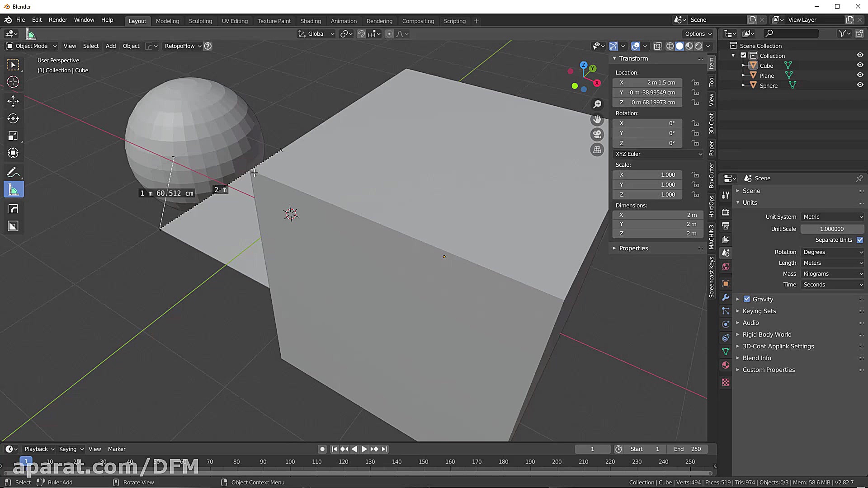The width and height of the screenshot is (868, 488).
Task: Click the End frame 250 field
Action: pyautogui.click(x=687, y=449)
